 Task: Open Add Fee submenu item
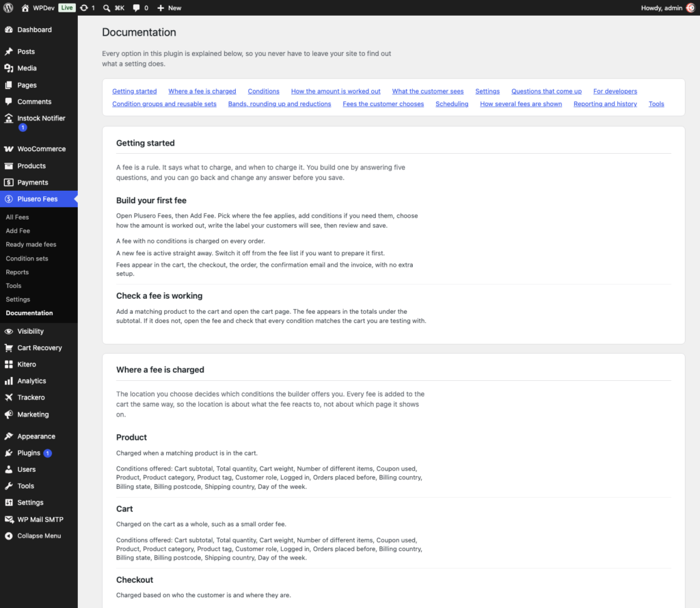(x=18, y=230)
